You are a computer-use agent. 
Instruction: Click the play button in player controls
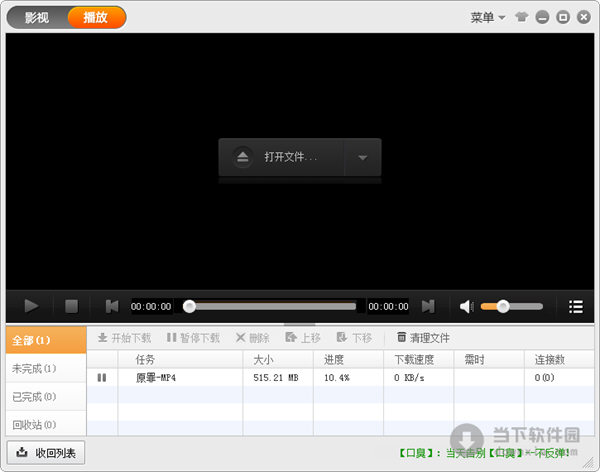pyautogui.click(x=31, y=306)
